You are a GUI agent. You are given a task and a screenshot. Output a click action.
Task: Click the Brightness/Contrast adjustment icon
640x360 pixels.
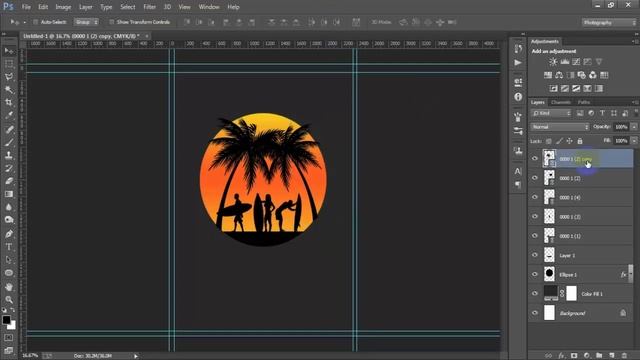553,62
